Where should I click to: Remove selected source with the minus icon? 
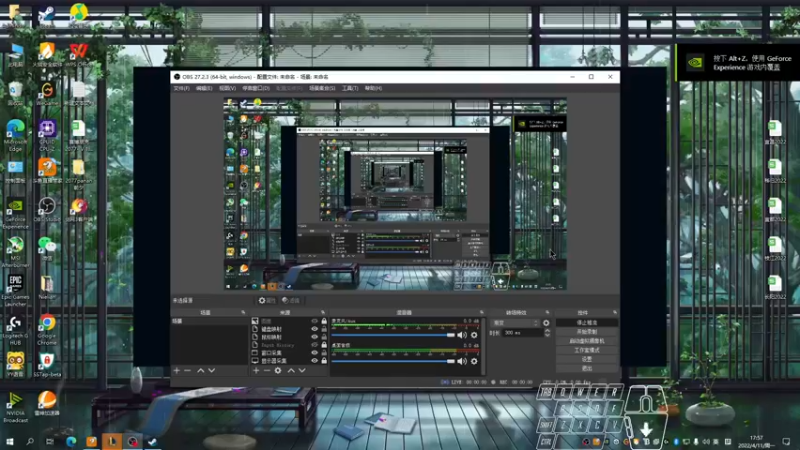[267, 370]
